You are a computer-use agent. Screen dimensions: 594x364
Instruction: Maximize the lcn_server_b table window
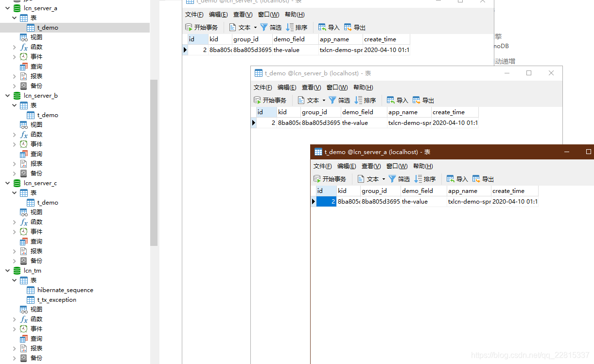click(529, 73)
